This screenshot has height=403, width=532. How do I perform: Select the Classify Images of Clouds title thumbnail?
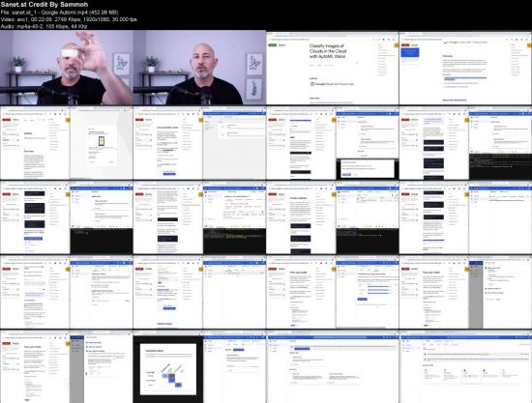tap(333, 68)
